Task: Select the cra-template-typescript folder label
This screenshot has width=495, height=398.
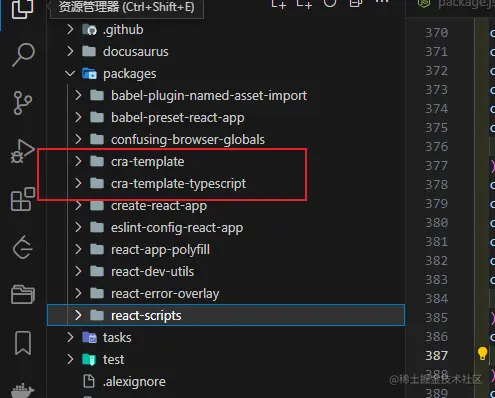Action: (179, 184)
